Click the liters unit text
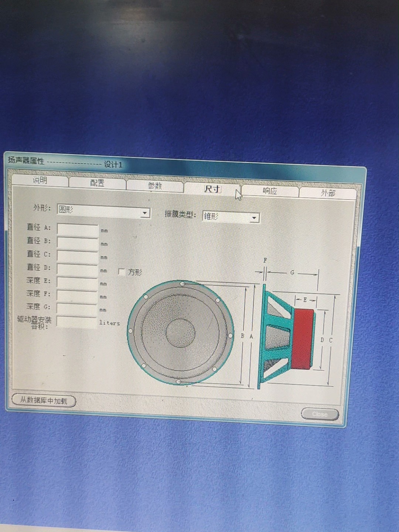399x532 pixels. click(x=110, y=323)
